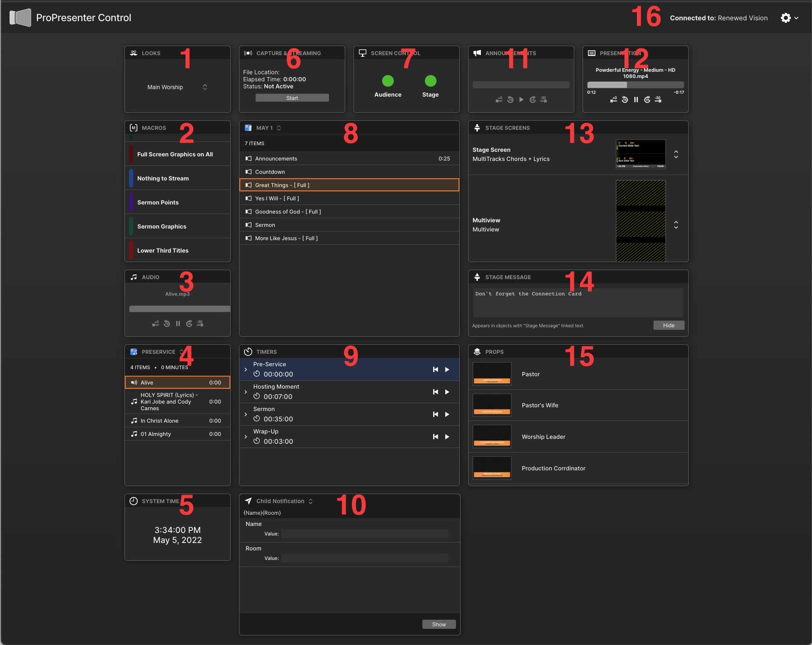The height and width of the screenshot is (645, 812).
Task: Reset the Hosting Moment timer
Action: point(435,392)
